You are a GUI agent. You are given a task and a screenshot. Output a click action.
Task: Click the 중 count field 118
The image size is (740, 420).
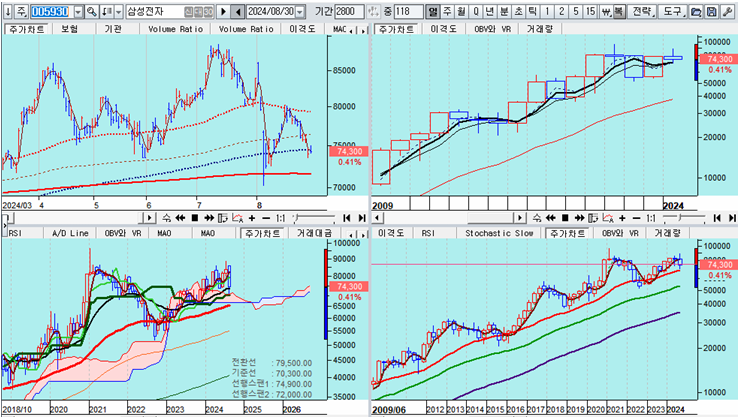408,11
